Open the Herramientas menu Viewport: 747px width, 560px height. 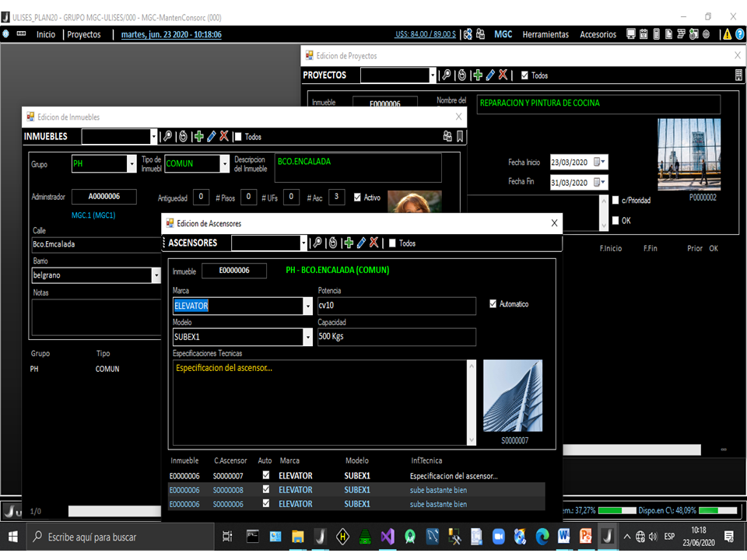pos(545,34)
